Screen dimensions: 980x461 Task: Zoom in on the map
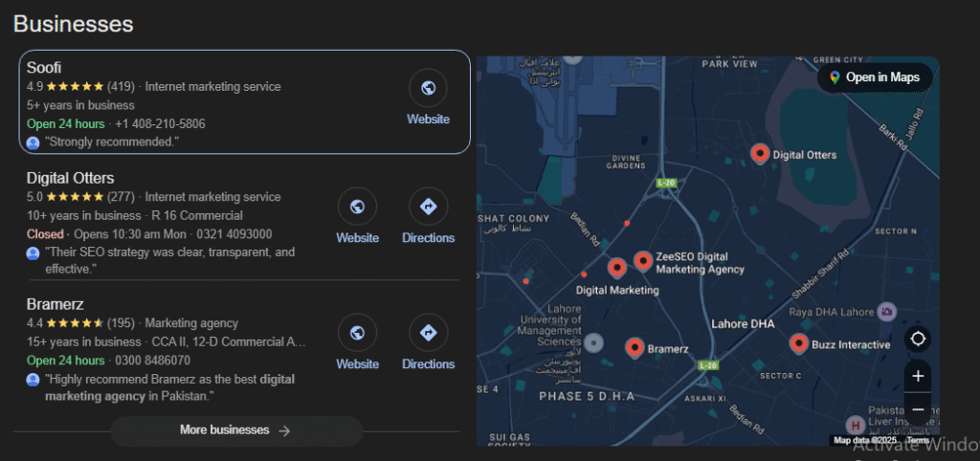pos(918,376)
